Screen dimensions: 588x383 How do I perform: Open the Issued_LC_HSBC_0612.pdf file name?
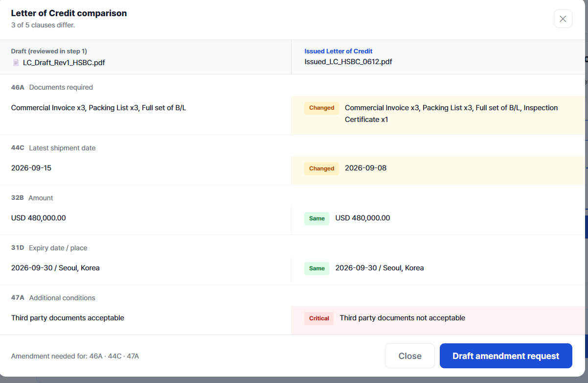click(348, 62)
